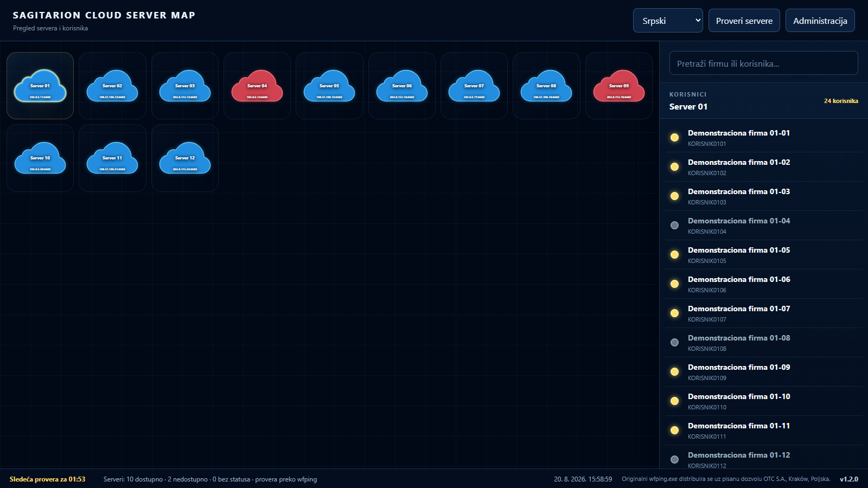The image size is (868, 488).
Task: Select the Server 02 cloud icon
Action: click(112, 86)
